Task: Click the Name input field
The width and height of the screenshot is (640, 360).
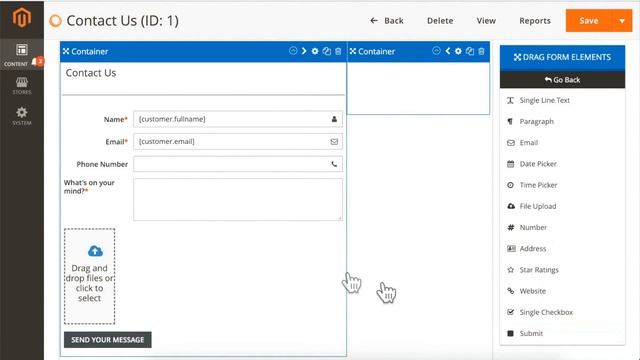Action: pyautogui.click(x=238, y=119)
